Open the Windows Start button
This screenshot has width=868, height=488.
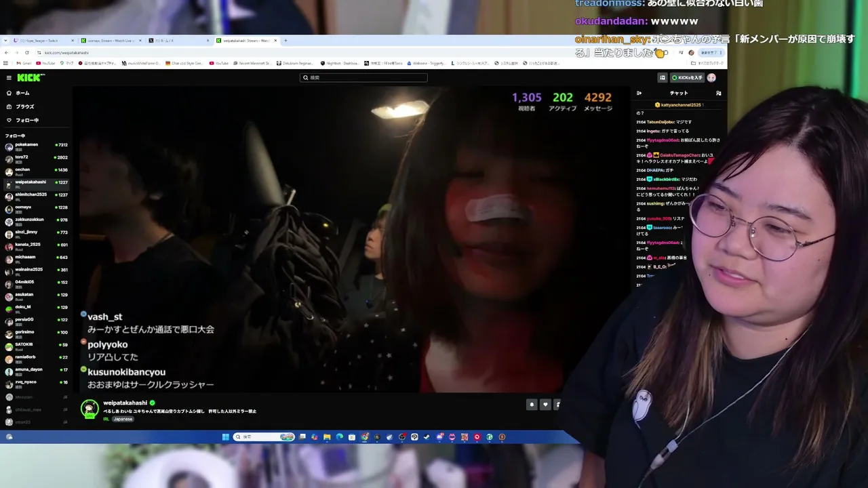tap(225, 437)
